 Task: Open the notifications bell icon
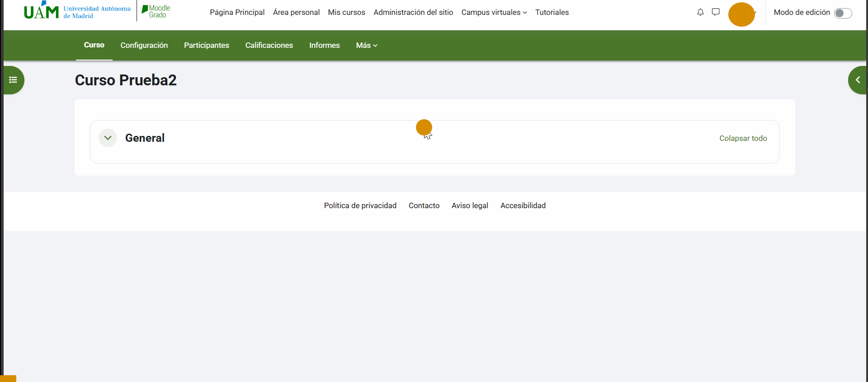click(700, 12)
